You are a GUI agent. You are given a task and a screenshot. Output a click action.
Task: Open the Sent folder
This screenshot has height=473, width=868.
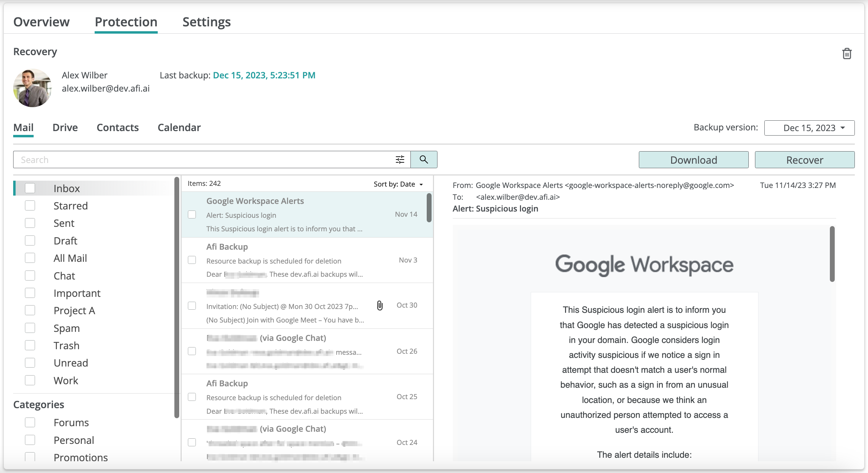pyautogui.click(x=64, y=223)
